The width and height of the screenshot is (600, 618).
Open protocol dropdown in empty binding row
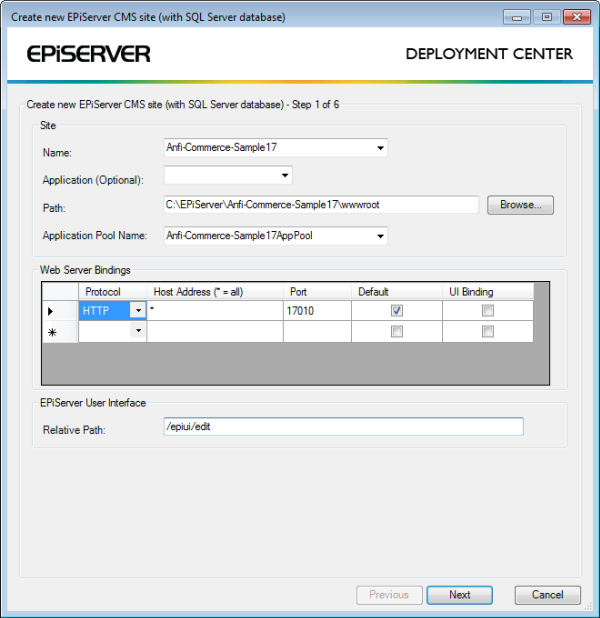tap(137, 332)
